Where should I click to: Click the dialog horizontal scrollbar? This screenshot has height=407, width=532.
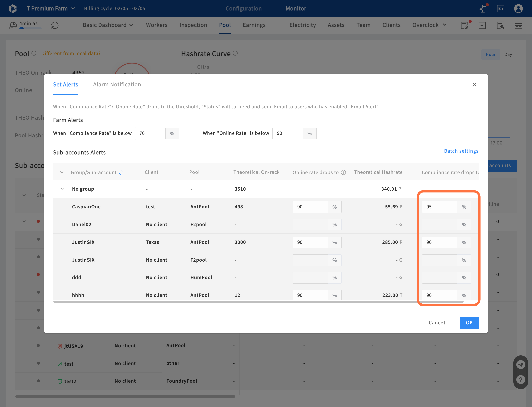pyautogui.click(x=258, y=302)
